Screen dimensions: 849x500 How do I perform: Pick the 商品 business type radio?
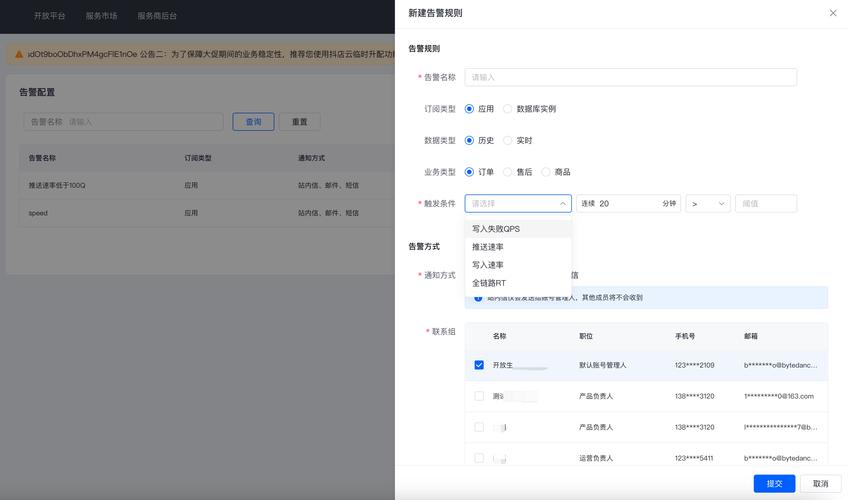pyautogui.click(x=546, y=172)
